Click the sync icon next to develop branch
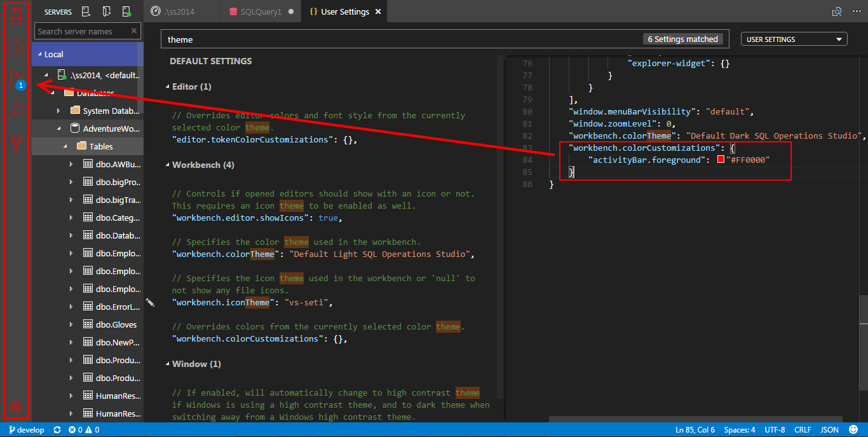This screenshot has width=868, height=437. [x=57, y=429]
